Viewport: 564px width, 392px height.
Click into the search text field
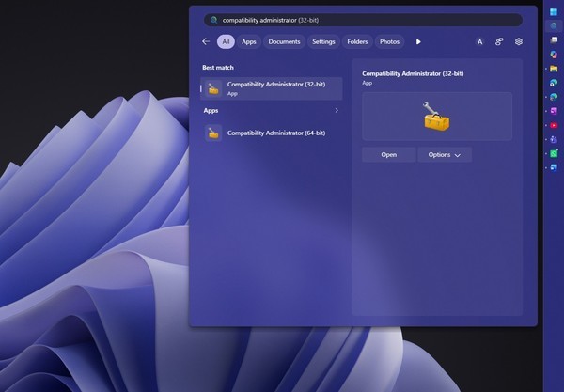(363, 20)
